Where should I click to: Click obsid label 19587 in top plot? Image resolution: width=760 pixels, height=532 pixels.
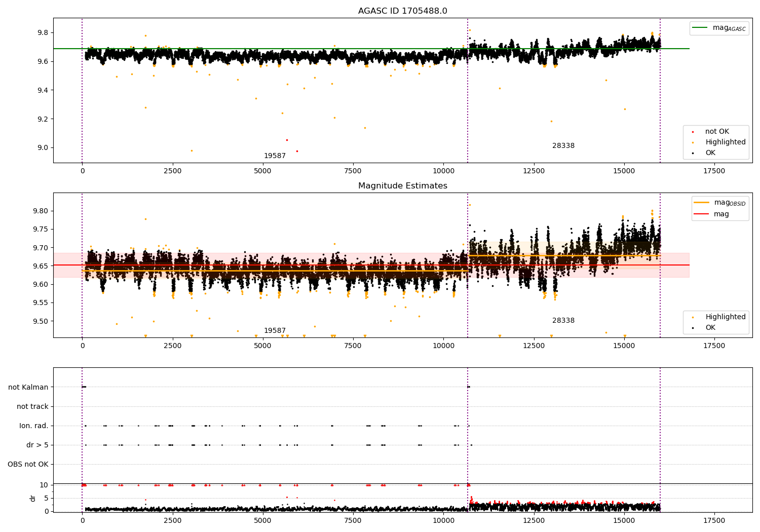click(x=275, y=156)
